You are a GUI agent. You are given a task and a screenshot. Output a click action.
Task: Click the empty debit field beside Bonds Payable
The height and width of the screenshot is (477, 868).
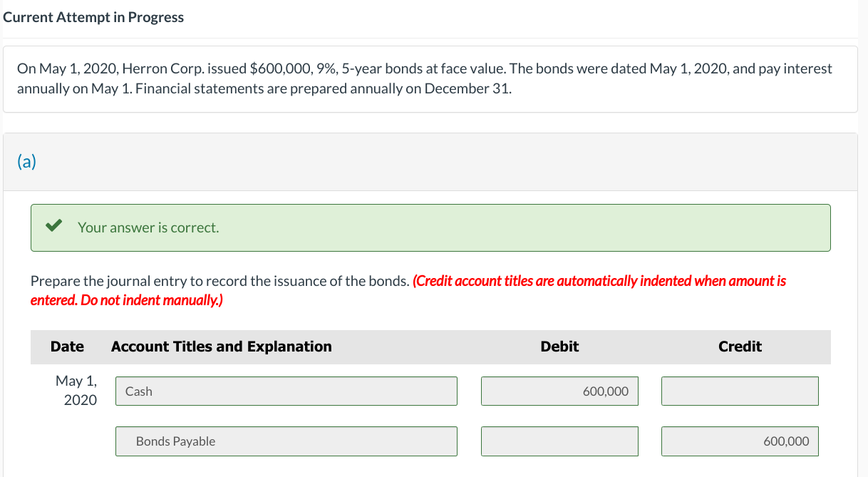click(x=559, y=441)
